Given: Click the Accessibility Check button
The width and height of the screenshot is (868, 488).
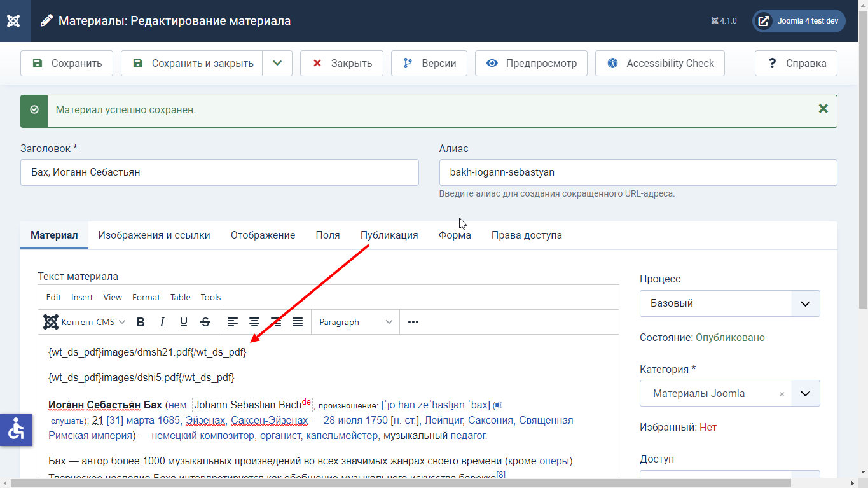Looking at the screenshot, I should 660,64.
